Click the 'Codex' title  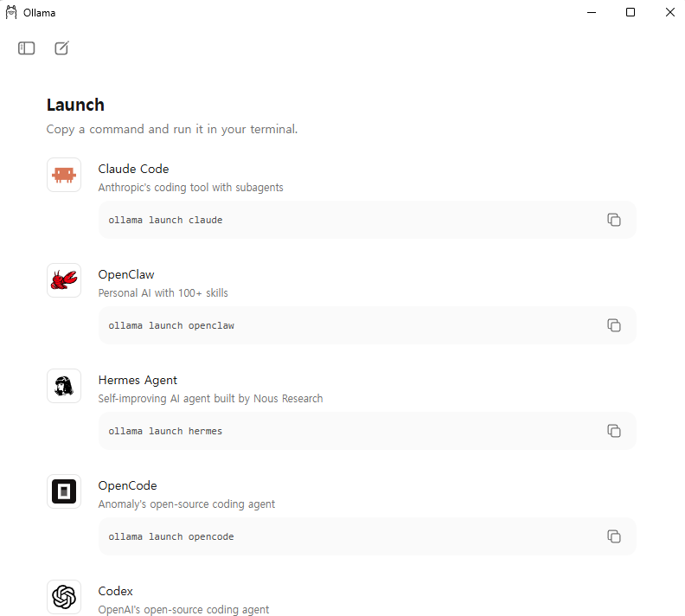[115, 591]
